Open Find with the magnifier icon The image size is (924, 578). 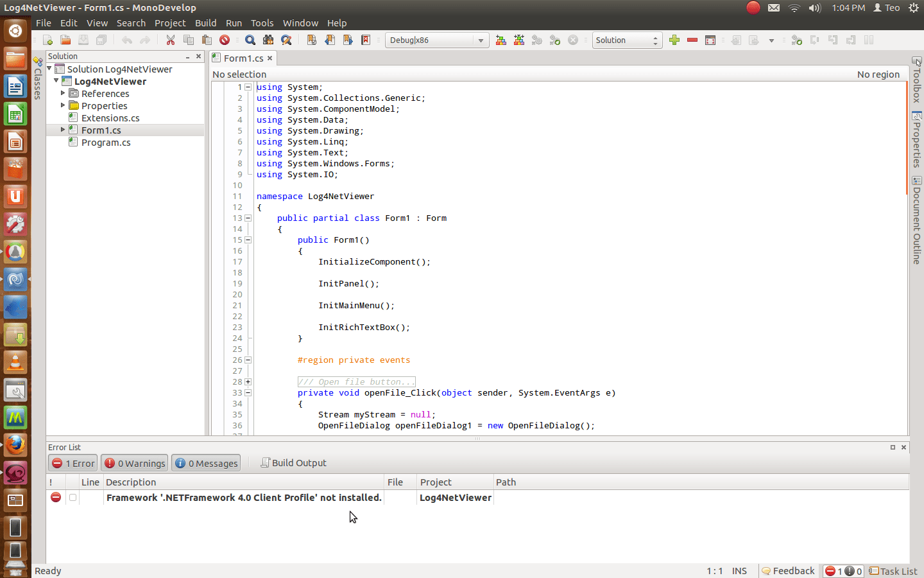(250, 40)
